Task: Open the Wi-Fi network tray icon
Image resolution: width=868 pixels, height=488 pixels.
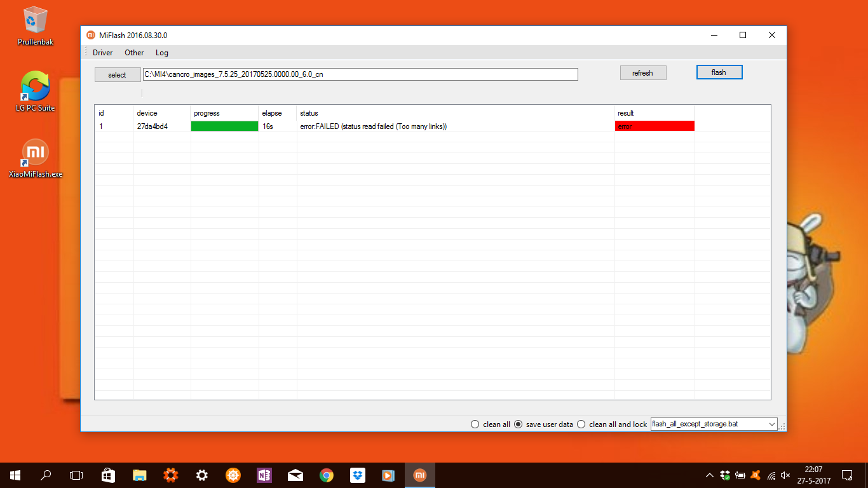Action: point(771,475)
